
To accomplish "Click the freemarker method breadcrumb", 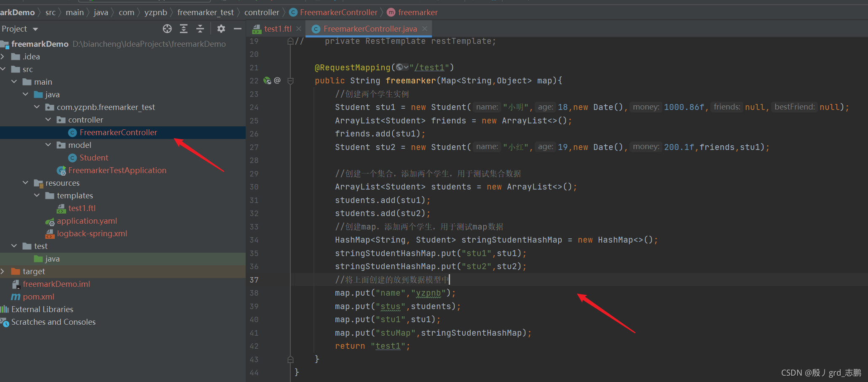I will [418, 12].
